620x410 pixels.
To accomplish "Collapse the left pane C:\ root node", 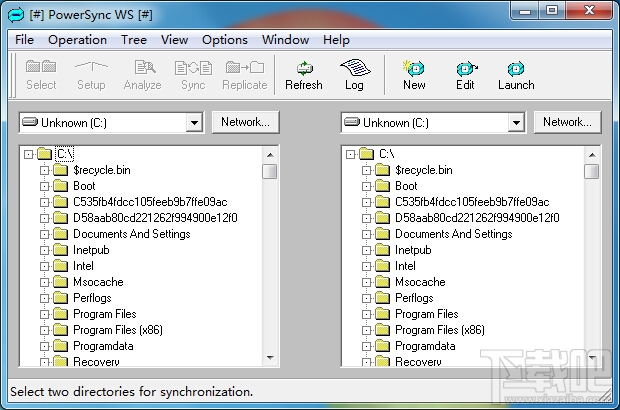I will (28, 154).
